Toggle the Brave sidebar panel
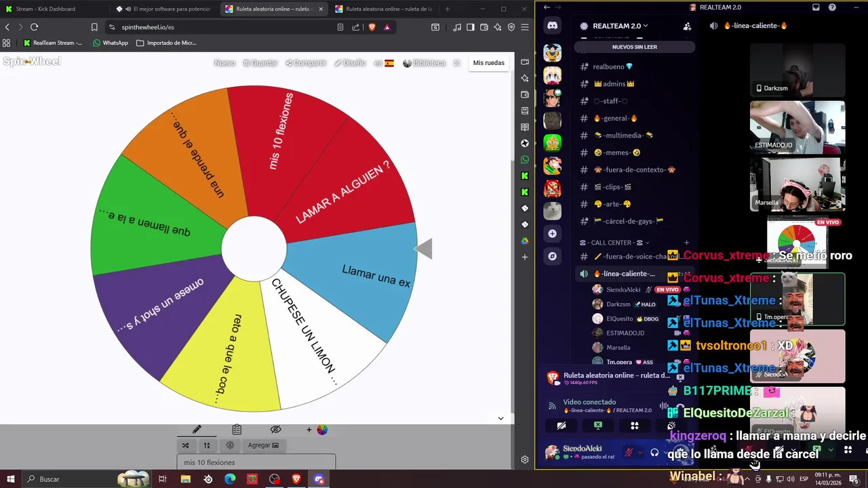This screenshot has width=868, height=488. (x=471, y=27)
